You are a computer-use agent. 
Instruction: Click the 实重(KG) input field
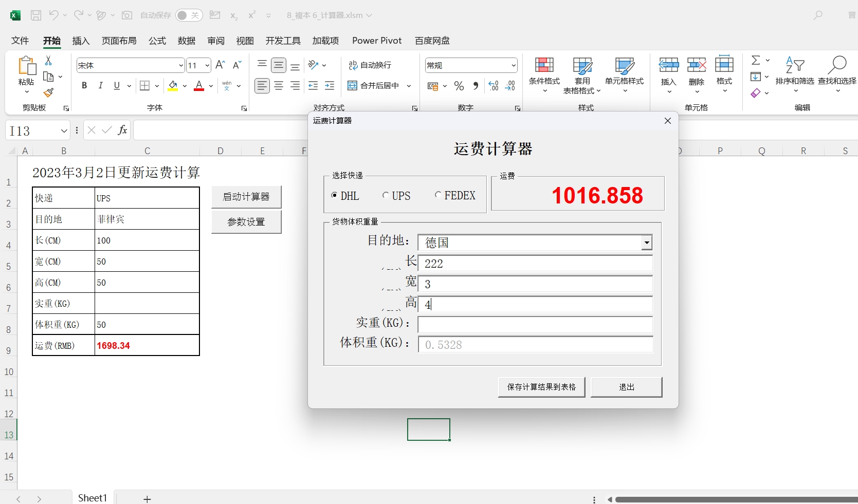pyautogui.click(x=535, y=325)
